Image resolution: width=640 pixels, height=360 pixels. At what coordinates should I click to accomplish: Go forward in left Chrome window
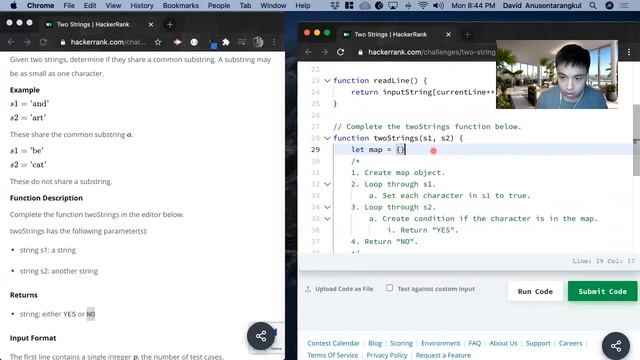(27, 42)
